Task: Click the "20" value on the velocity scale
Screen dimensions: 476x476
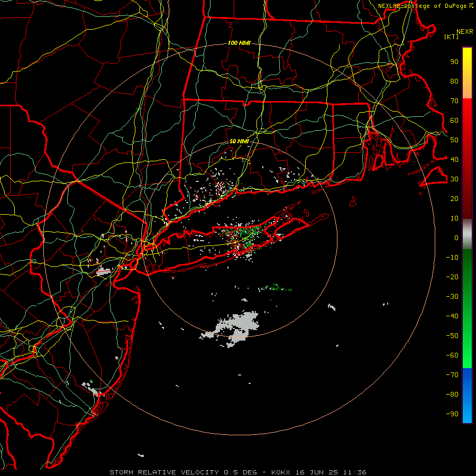Action: pyautogui.click(x=454, y=198)
